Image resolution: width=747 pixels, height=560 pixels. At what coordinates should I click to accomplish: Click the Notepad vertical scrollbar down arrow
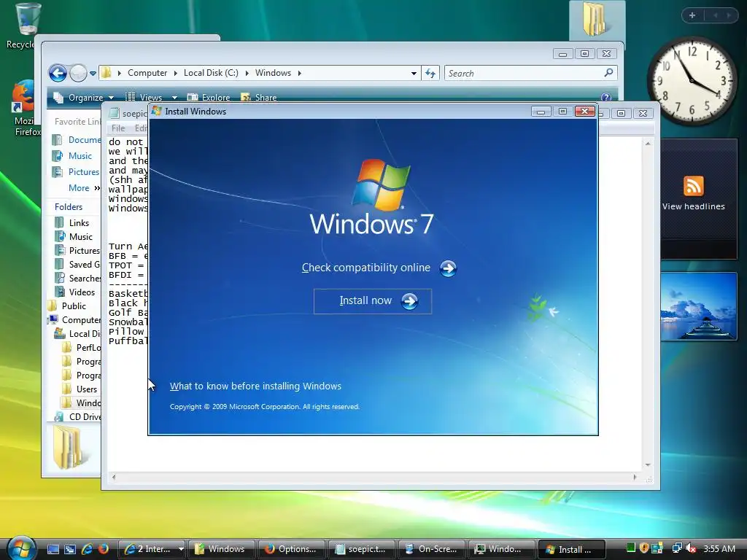tap(648, 464)
